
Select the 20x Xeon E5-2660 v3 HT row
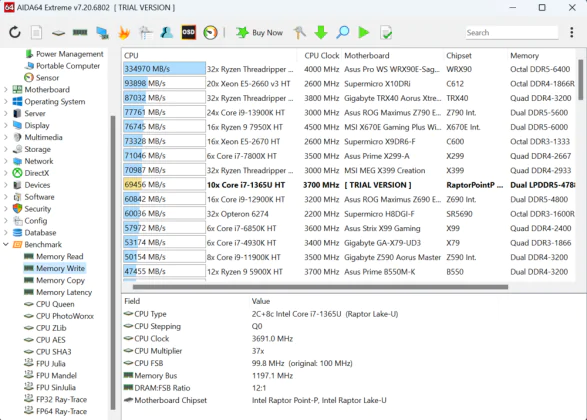click(349, 84)
